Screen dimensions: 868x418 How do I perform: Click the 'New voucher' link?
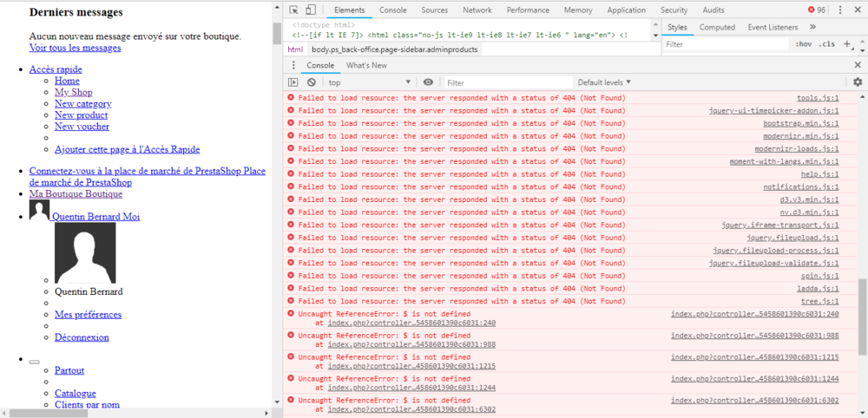(82, 127)
